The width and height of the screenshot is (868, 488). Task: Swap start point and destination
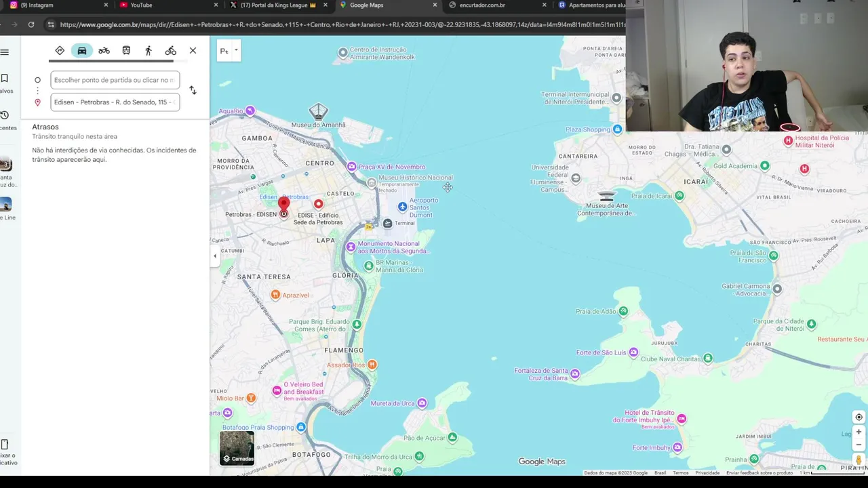pyautogui.click(x=193, y=90)
